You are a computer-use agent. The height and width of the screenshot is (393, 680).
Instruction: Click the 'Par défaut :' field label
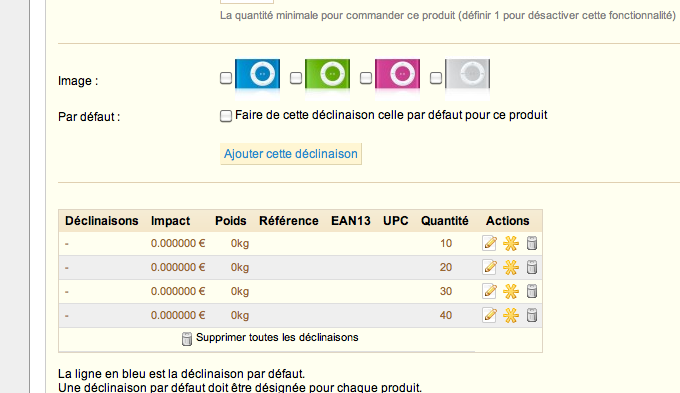(89, 117)
